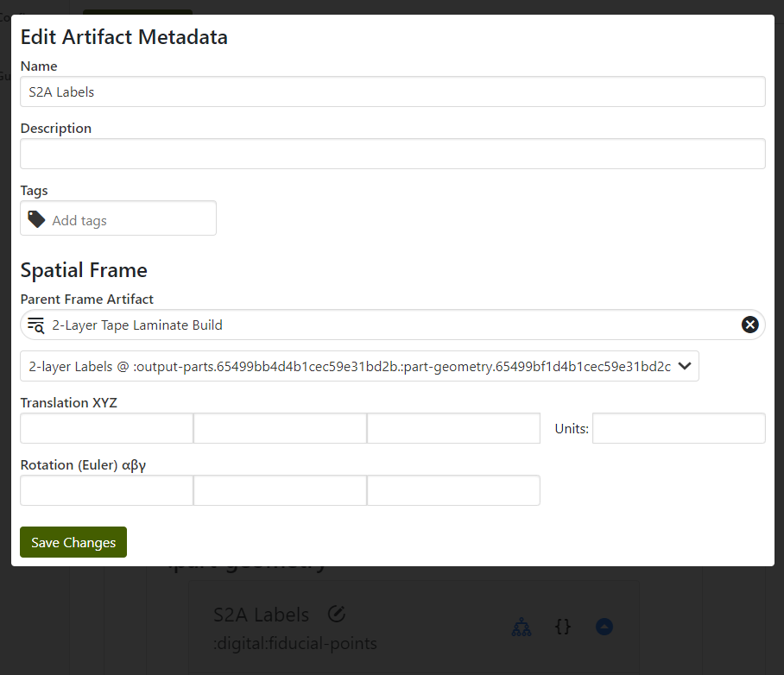Click the Units input field
This screenshot has width=784, height=675.
tap(679, 428)
